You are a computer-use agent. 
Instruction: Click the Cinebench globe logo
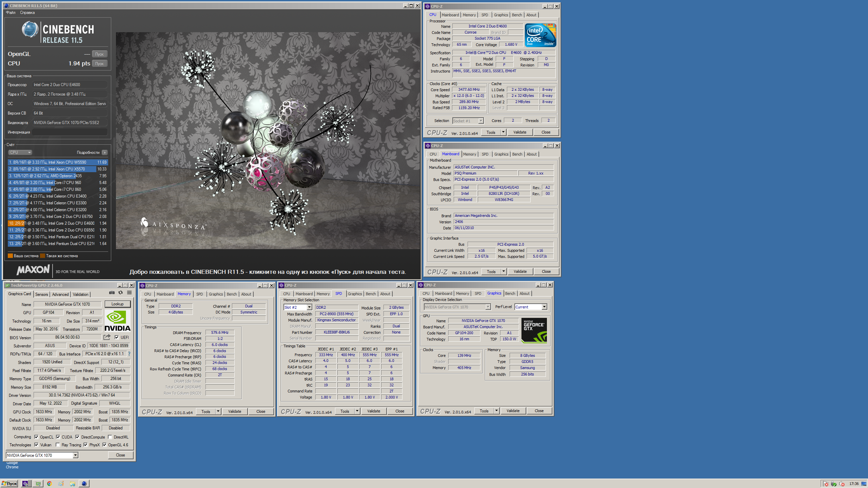tap(30, 29)
